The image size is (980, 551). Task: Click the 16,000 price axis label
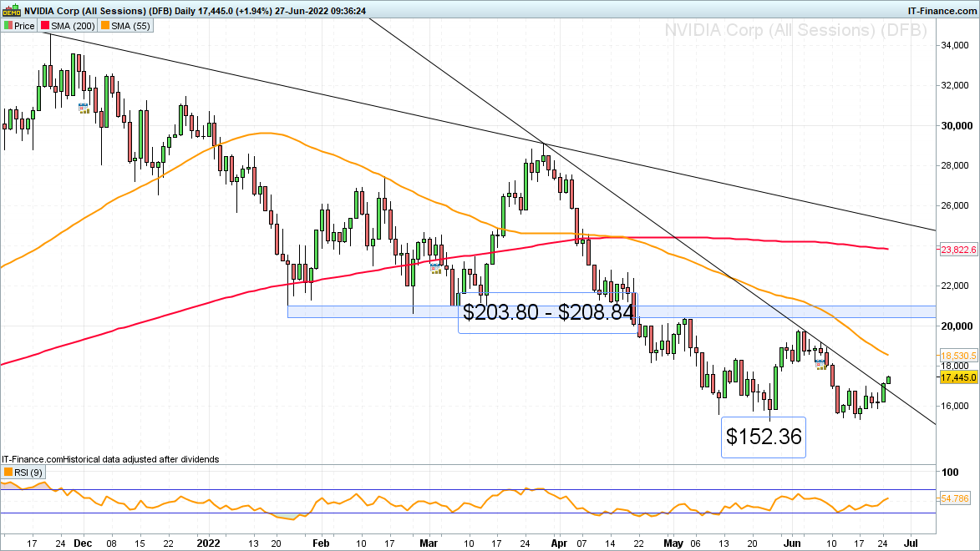coord(957,406)
